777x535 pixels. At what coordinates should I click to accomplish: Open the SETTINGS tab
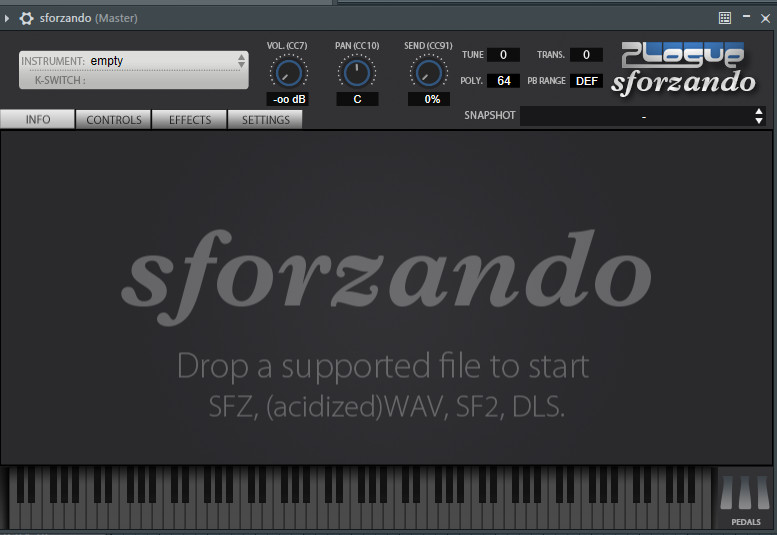265,120
